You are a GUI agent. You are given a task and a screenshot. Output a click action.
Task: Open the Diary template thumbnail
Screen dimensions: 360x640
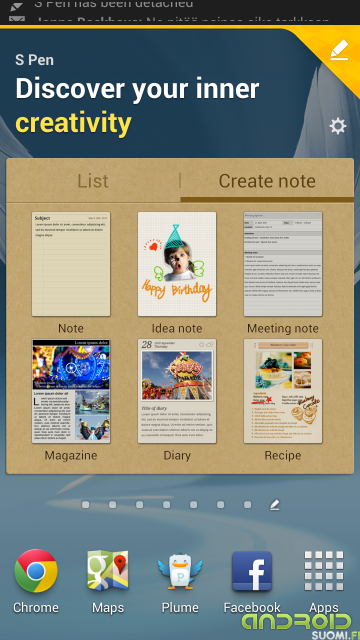(x=177, y=391)
